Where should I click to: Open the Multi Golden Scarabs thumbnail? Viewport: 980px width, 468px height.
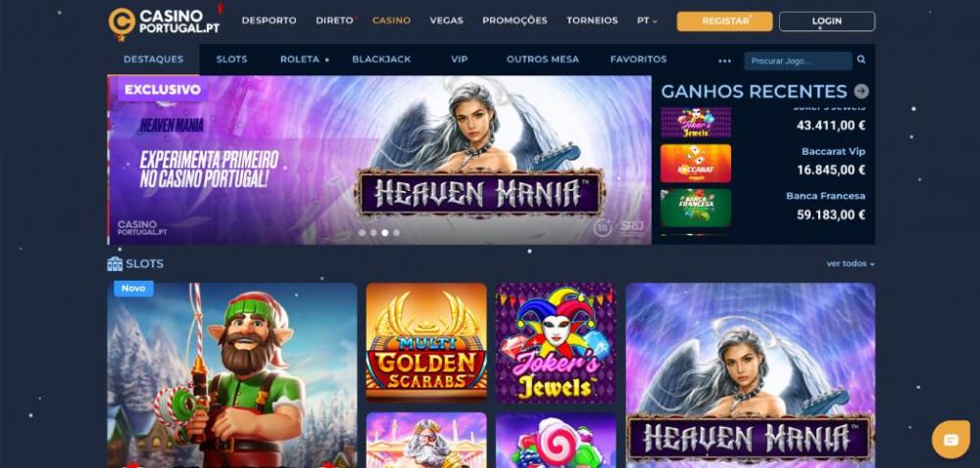tap(426, 343)
